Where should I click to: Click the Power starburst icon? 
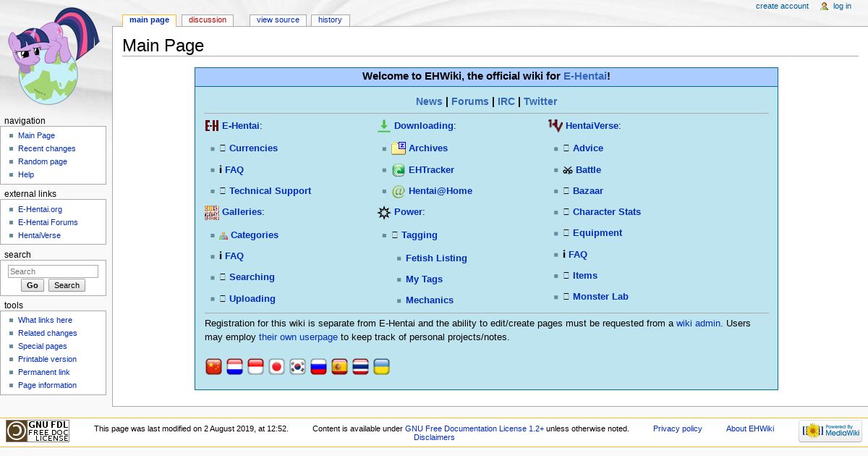pos(384,213)
